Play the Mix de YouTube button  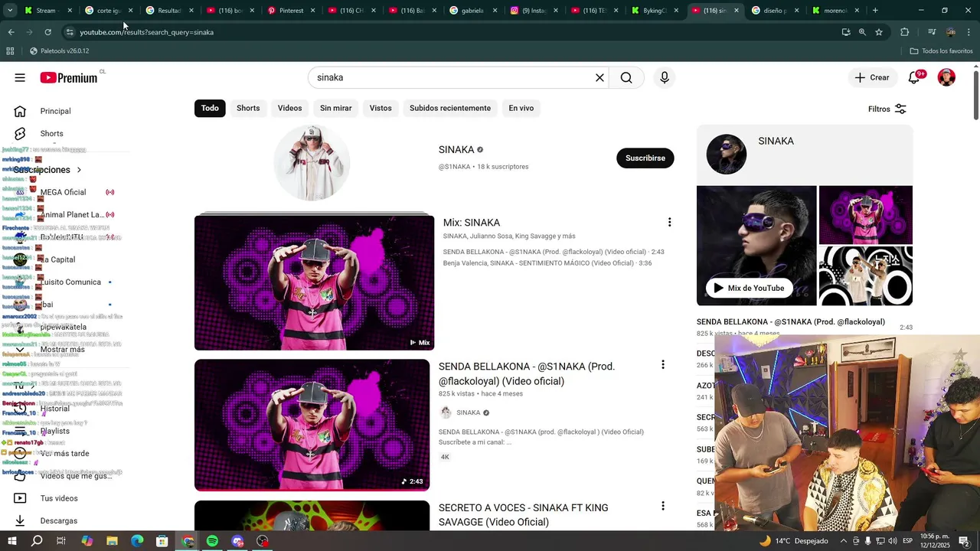(749, 288)
